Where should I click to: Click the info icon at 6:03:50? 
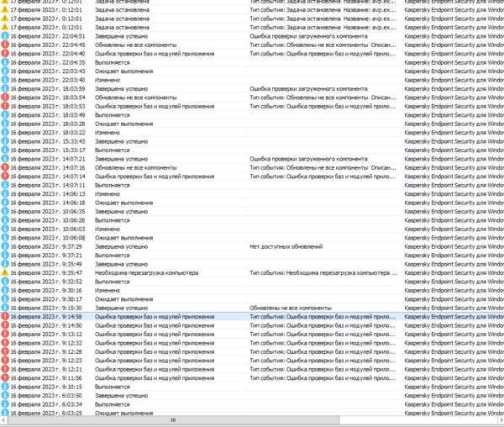[5, 396]
